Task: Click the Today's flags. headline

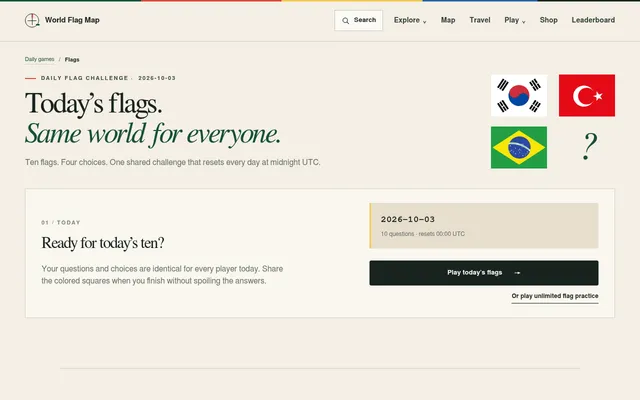Action: (93, 104)
